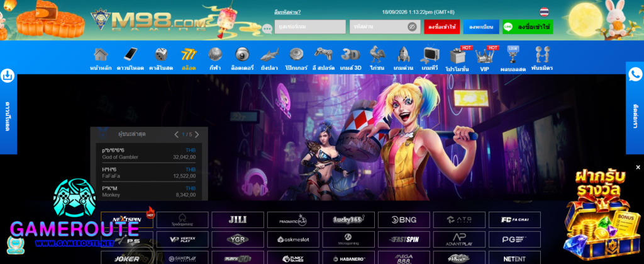Screen dimensions: 644x264
Task: Select the NetEnt provider tile
Action: pyautogui.click(x=514, y=258)
